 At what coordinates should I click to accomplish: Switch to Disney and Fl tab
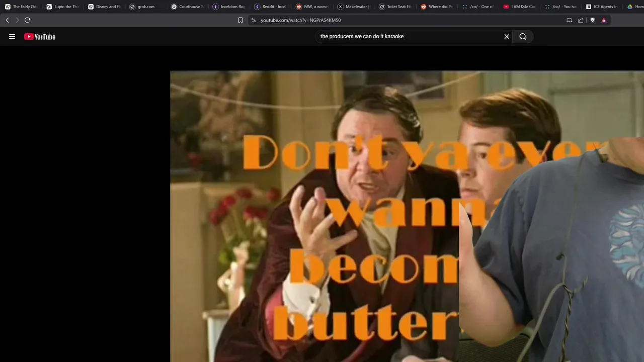pyautogui.click(x=105, y=7)
